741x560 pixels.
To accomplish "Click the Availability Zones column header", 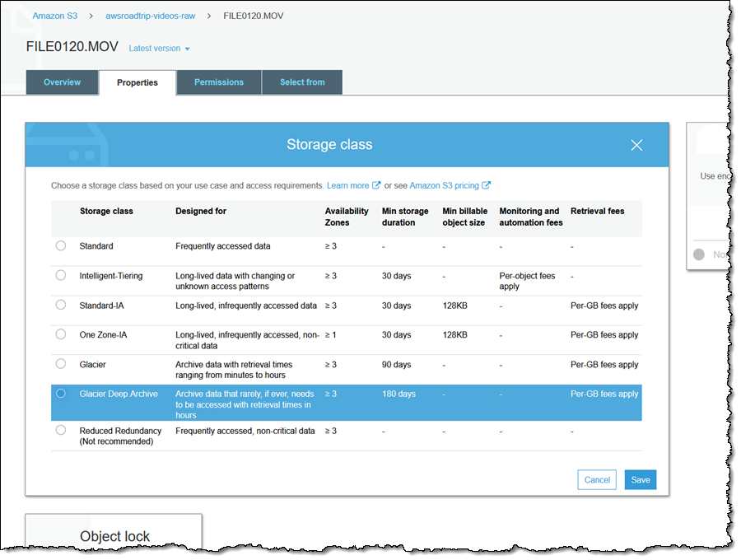I will coord(347,217).
